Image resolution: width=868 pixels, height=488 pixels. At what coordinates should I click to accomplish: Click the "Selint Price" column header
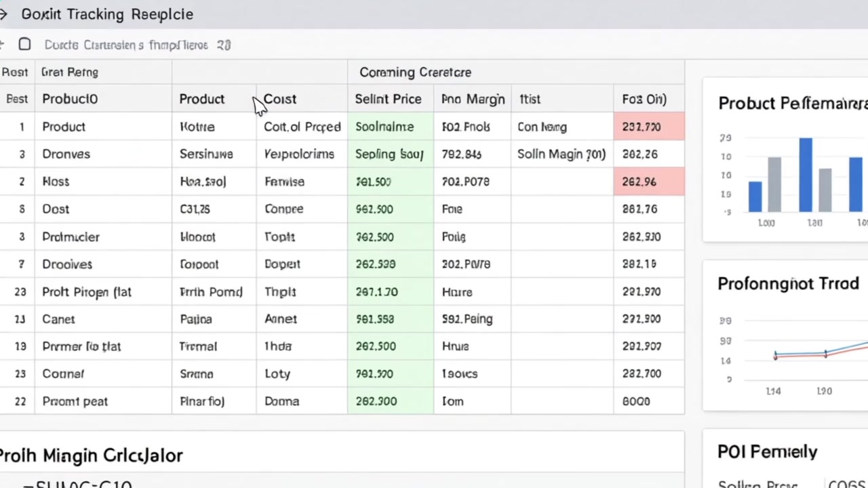[388, 99]
